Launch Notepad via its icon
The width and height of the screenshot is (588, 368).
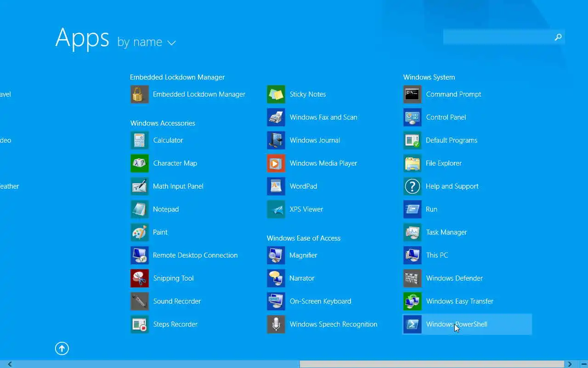pyautogui.click(x=139, y=209)
